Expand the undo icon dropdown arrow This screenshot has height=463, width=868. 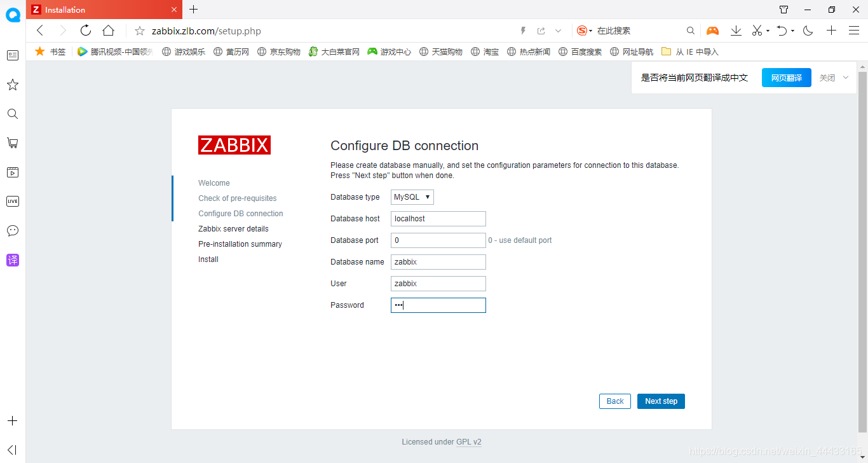coord(793,31)
